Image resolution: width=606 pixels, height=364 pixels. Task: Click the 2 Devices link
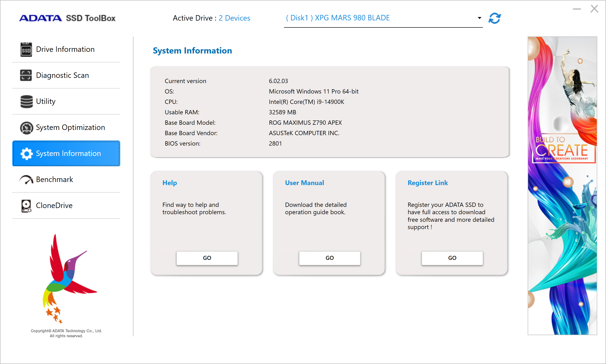[234, 18]
